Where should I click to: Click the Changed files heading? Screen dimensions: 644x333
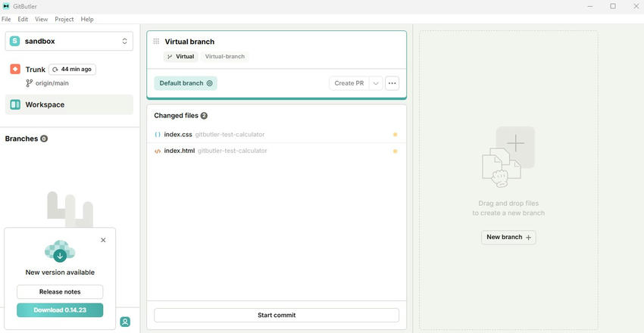177,116
